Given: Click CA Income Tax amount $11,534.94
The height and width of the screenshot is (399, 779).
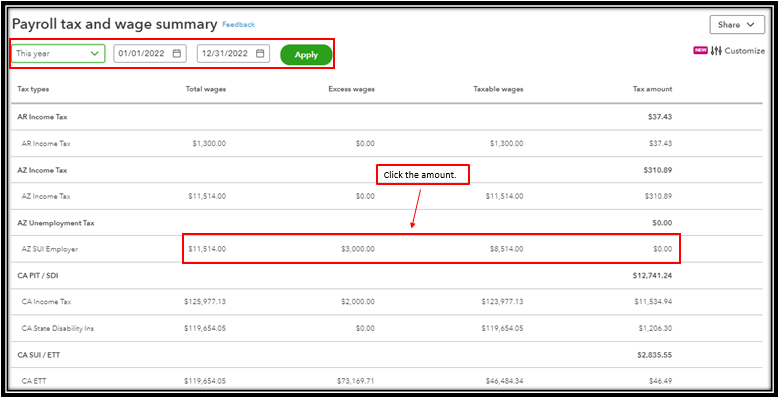Looking at the screenshot, I should click(653, 302).
